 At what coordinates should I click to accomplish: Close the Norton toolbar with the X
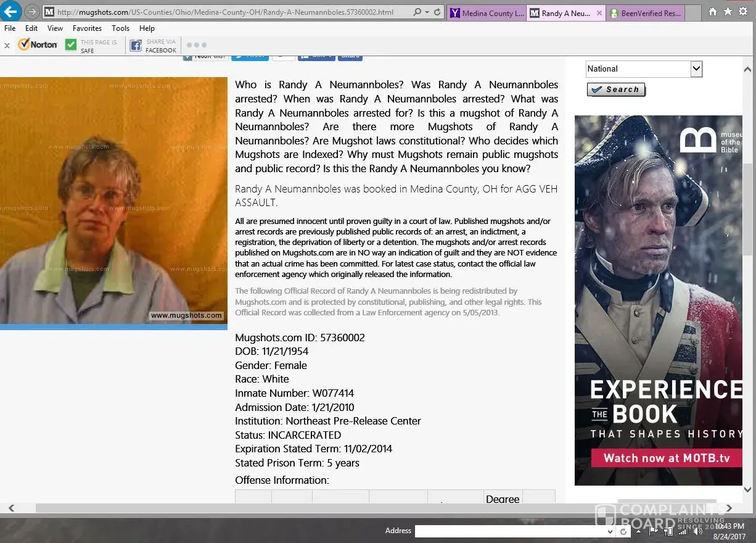(7, 45)
